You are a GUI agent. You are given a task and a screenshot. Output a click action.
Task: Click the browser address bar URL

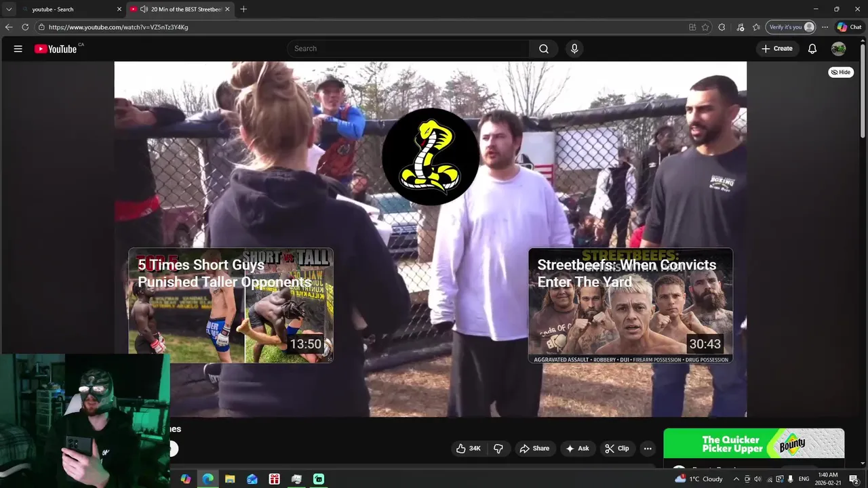(x=119, y=27)
